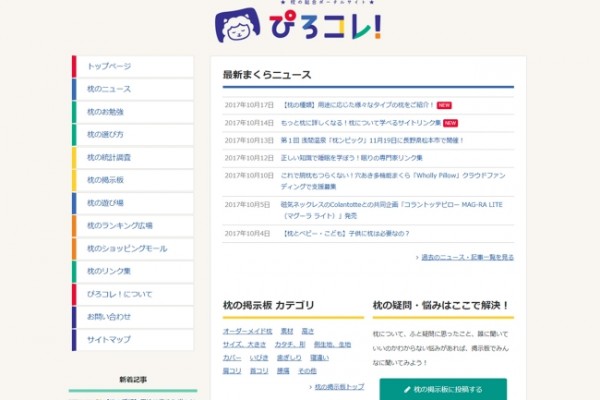Open トップページ in the sidebar menu
600x400 pixels.
(133, 67)
